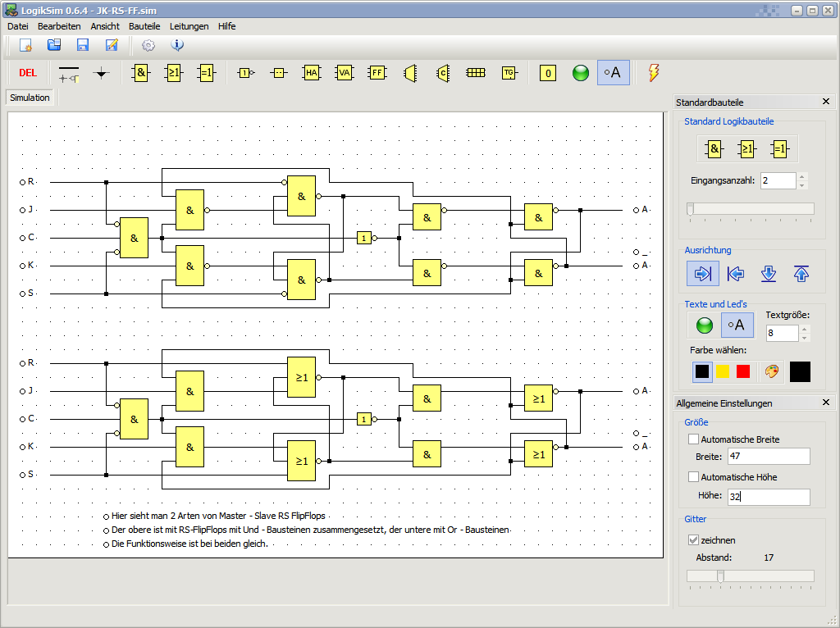The height and width of the screenshot is (628, 840).
Task: Set orientation to right arrow
Action: [x=703, y=274]
